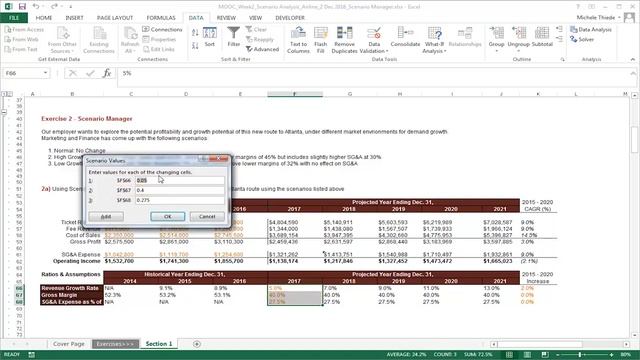Collapse the outline minus button

[x=4, y=111]
